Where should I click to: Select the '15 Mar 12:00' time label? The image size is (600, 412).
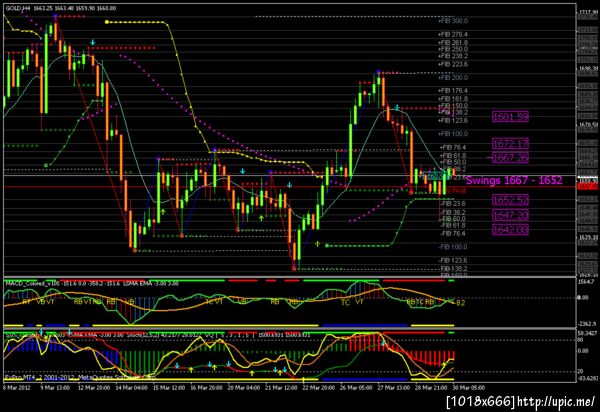tap(169, 388)
